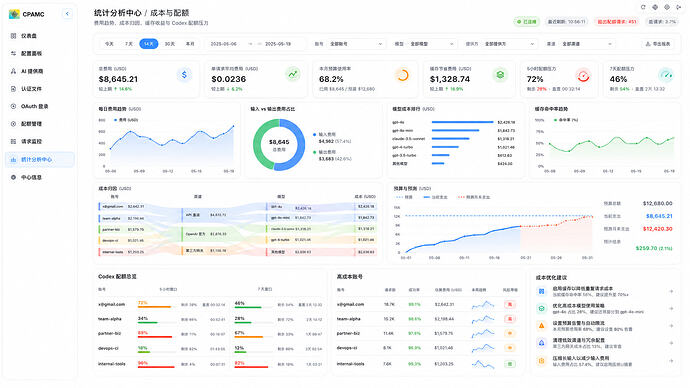This screenshot has height=388, width=690.
Task: Click the $0.0236 average cost value
Action: (x=229, y=79)
